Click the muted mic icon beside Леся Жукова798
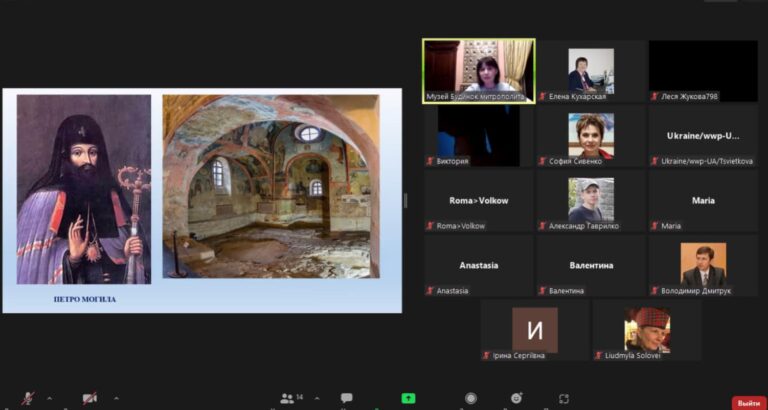 (654, 96)
